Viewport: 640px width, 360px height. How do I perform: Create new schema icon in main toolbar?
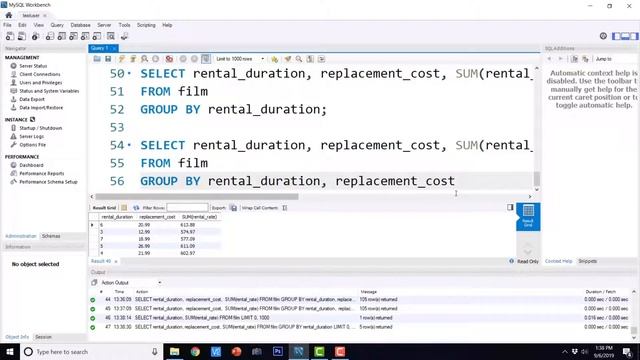coord(50,36)
